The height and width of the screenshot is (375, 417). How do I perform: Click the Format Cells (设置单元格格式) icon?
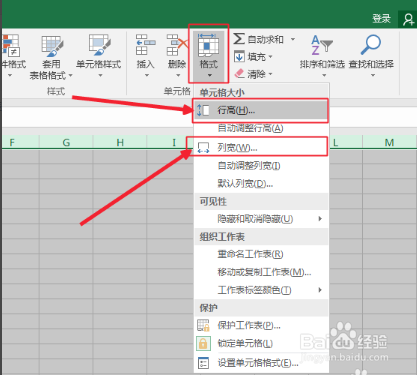(203, 363)
